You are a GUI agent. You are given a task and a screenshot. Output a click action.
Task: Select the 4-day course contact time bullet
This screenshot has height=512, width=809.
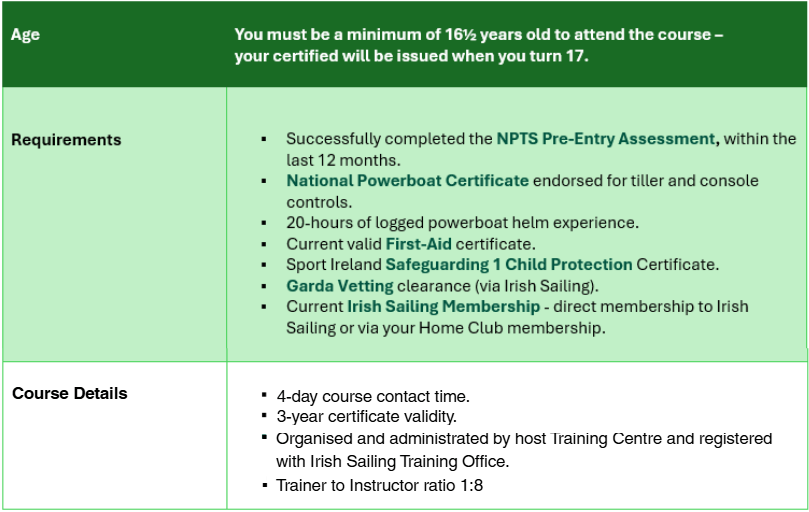click(375, 395)
